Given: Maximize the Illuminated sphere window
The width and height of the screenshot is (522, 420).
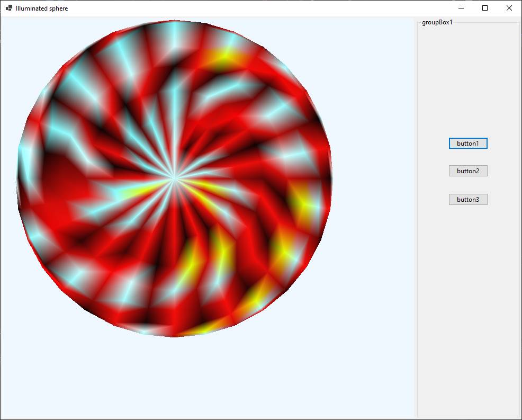Looking at the screenshot, I should 485,8.
